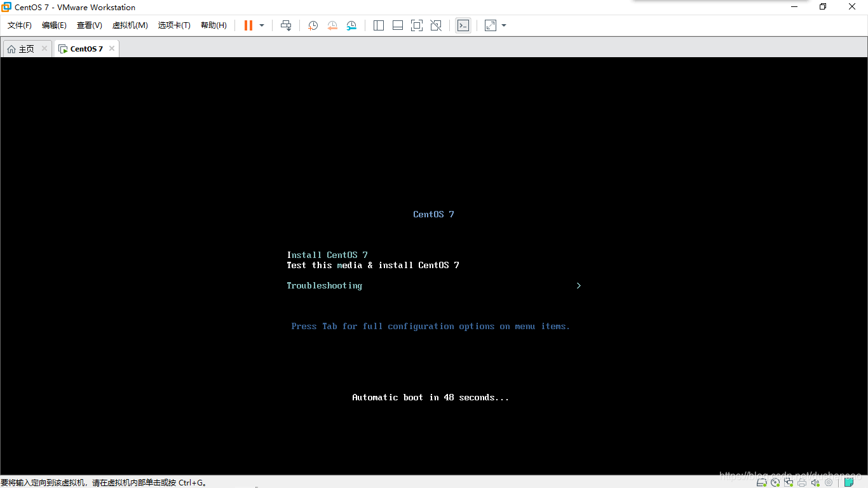This screenshot has height=488, width=868.
Task: Click the printer status icon
Action: pyautogui.click(x=802, y=482)
